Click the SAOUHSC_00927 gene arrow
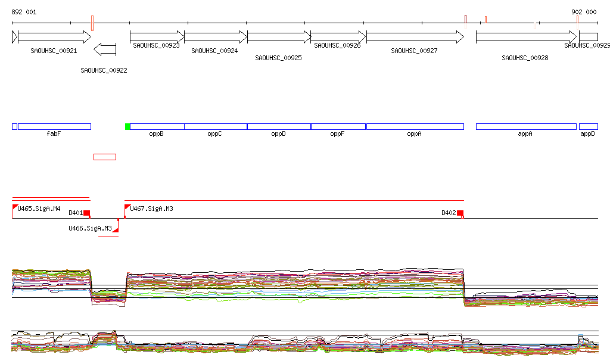Viewport: 610px width, 364px height. click(x=415, y=37)
